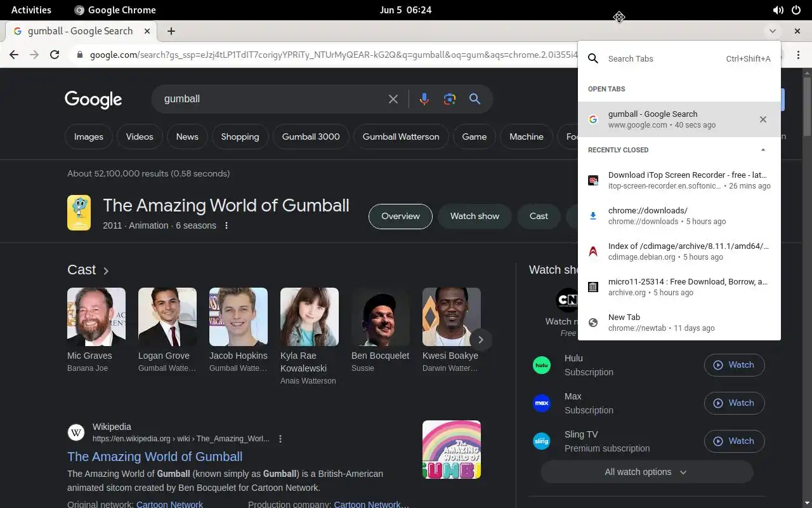Image resolution: width=812 pixels, height=508 pixels.
Task: Watch on Sling TV button
Action: (734, 441)
